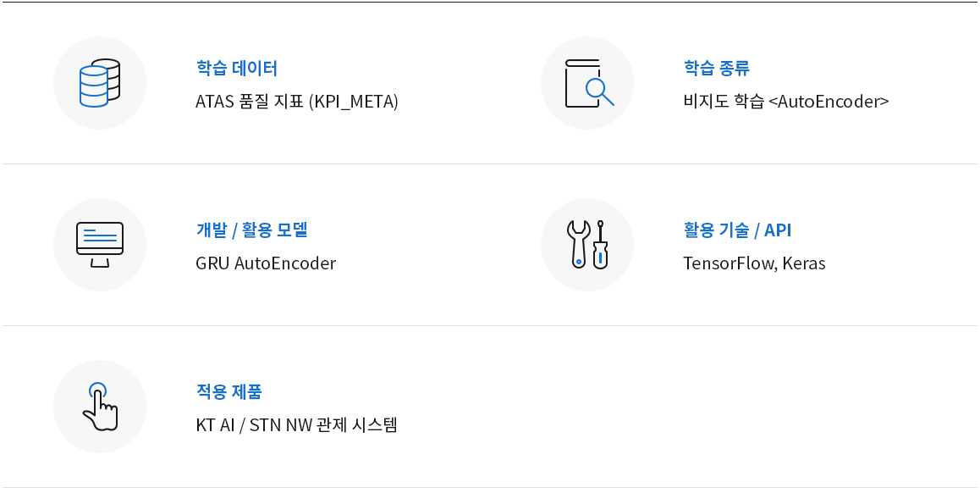Image resolution: width=980 pixels, height=493 pixels.
Task: Click the wrench in tools icon
Action: pyautogui.click(x=578, y=245)
